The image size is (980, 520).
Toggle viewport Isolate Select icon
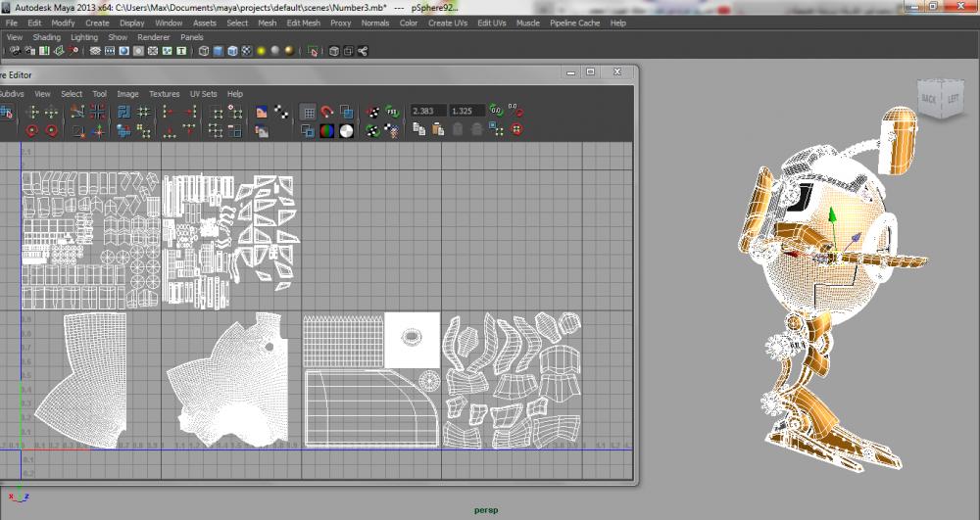[314, 51]
